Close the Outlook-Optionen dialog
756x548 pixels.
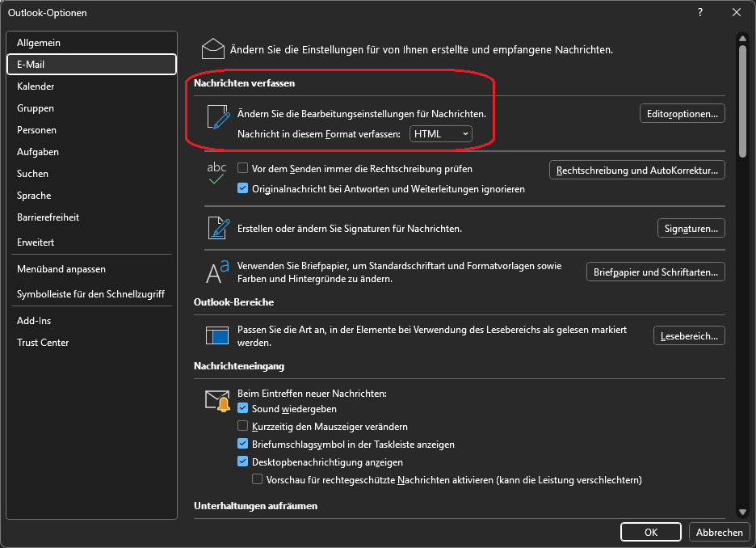point(737,13)
